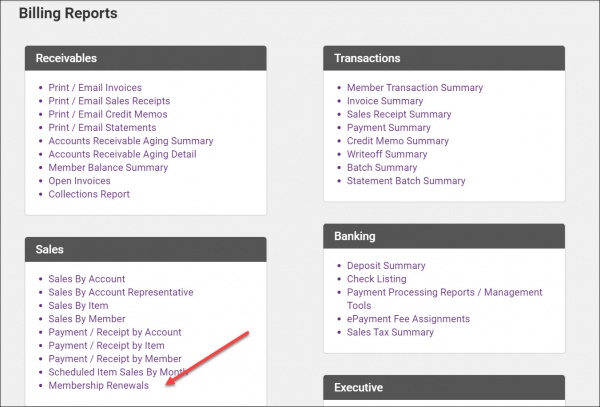Open ePayment Fee Assignments link

coord(408,319)
